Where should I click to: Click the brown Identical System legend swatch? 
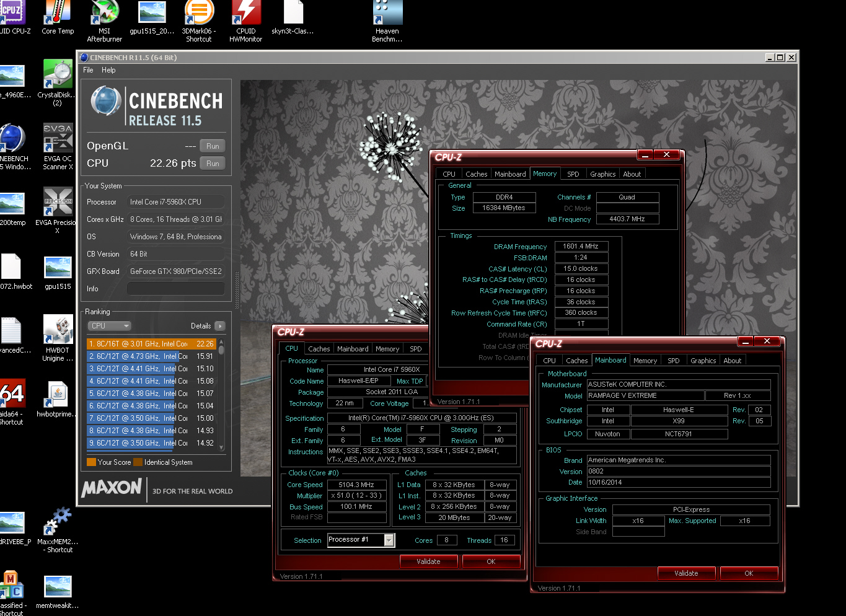tap(138, 462)
